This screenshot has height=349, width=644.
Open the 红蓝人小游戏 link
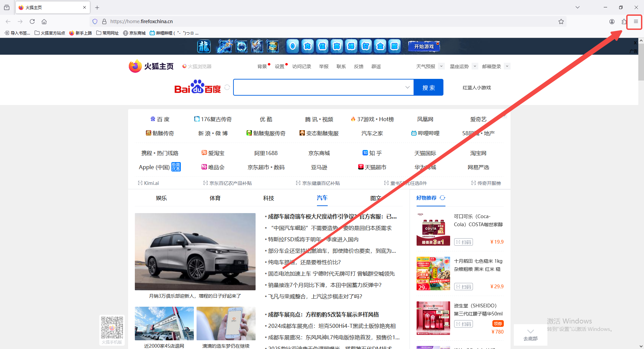[477, 88]
